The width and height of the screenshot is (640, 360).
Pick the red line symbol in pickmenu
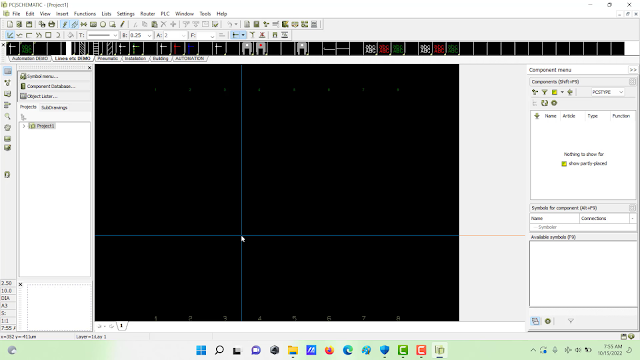tap(177, 49)
